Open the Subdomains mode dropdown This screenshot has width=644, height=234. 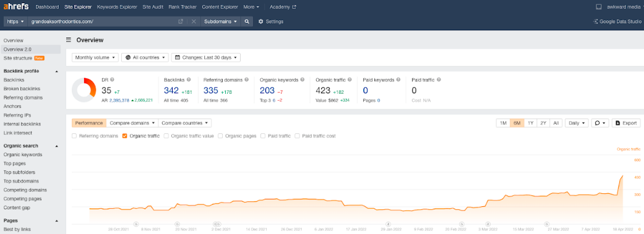click(x=221, y=22)
